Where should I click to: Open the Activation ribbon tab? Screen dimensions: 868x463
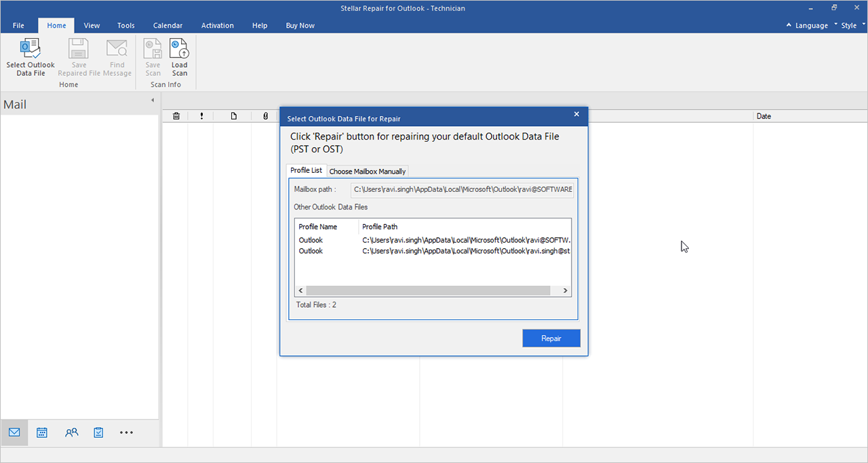pyautogui.click(x=217, y=26)
